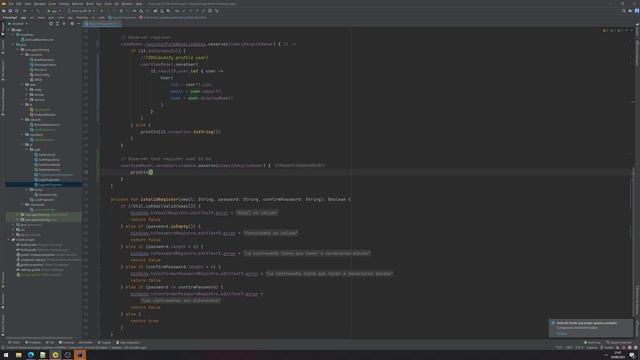Viewport: 640px width, 360px height.
Task: Open Windows notification center icon
Action: [632, 355]
